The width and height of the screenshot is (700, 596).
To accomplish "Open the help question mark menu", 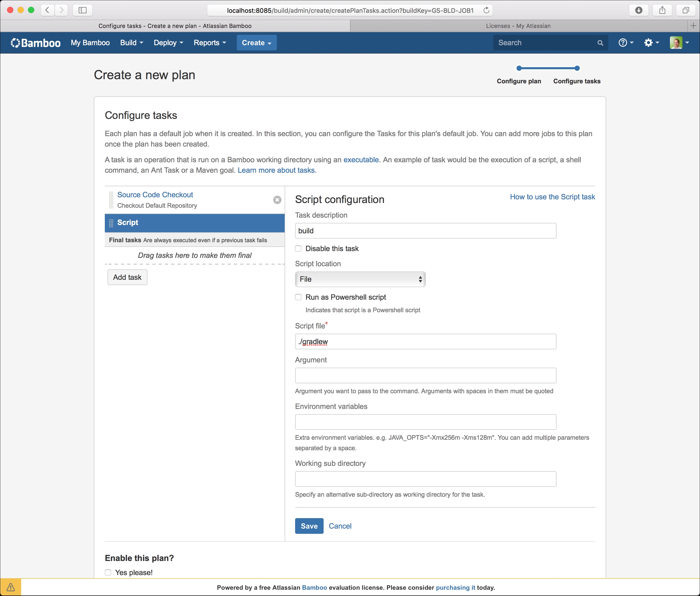I will tap(626, 43).
